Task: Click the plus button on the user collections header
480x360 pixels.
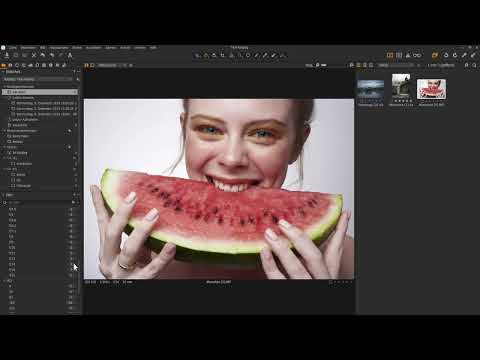Action: click(69, 131)
